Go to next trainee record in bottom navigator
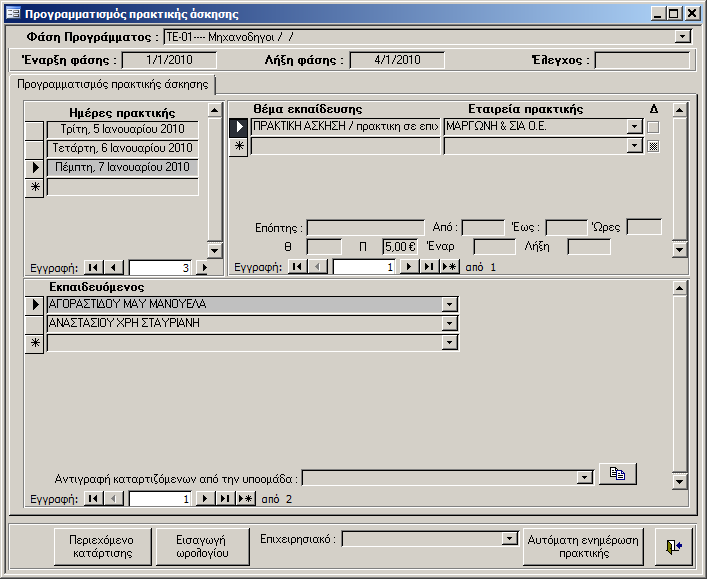707x579 pixels. (x=204, y=498)
